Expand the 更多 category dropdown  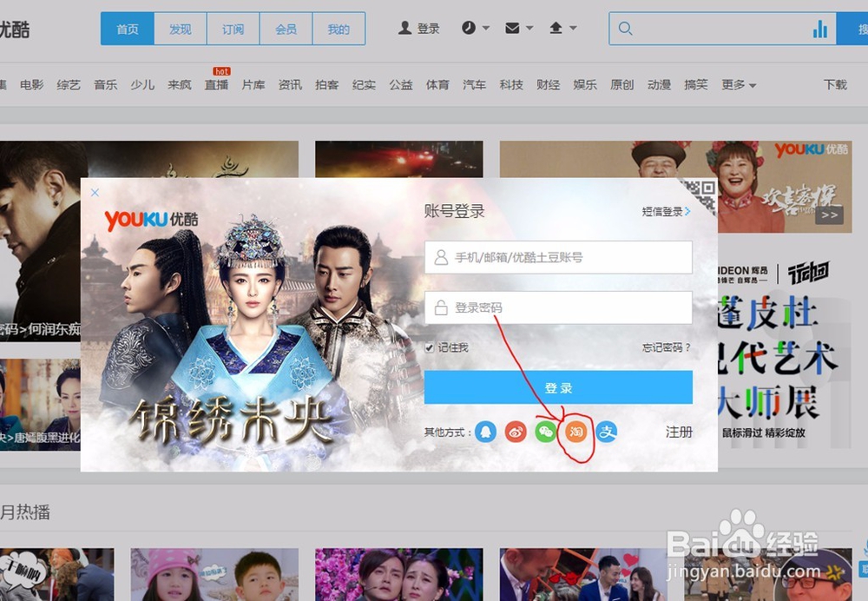coord(739,85)
